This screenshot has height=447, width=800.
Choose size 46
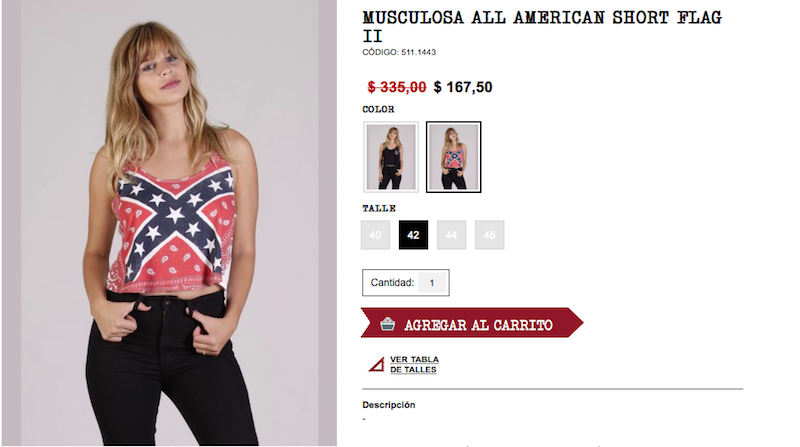(x=490, y=235)
